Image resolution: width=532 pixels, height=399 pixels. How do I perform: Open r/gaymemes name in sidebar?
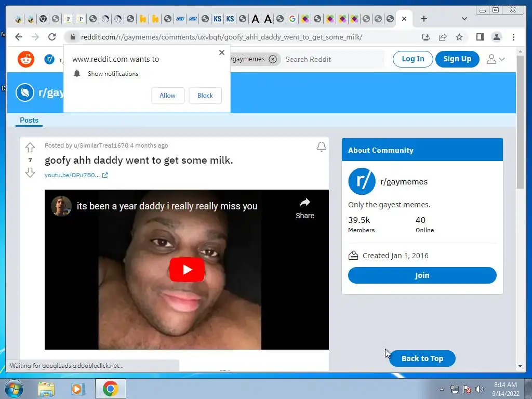point(404,181)
